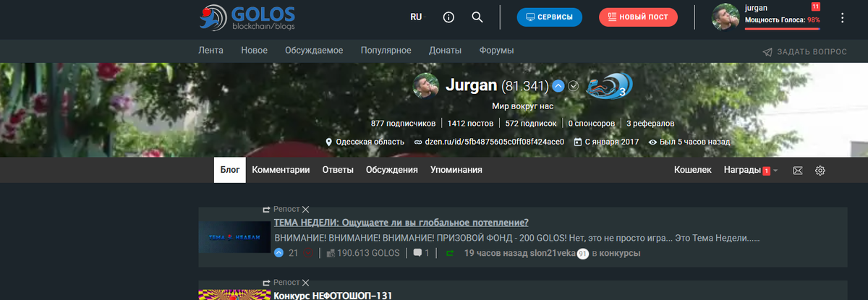This screenshot has height=300, width=868.
Task: Open the Популярное section
Action: pos(386,51)
